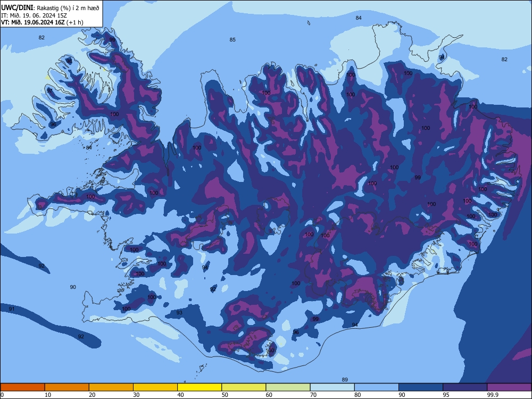Screen dimensions: 532x399
Task: Click the '(+1 h)' forecast offset text
Action: pos(74,22)
